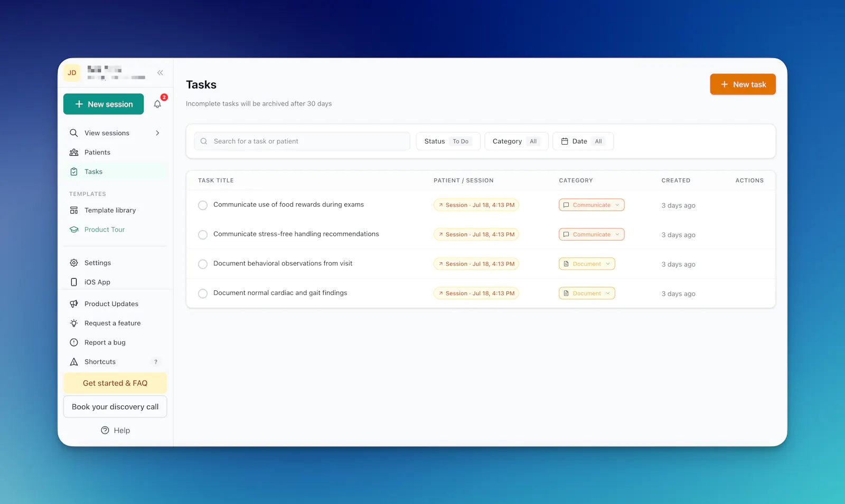
Task: Click the iOS App sidebar label
Action: coord(97,282)
